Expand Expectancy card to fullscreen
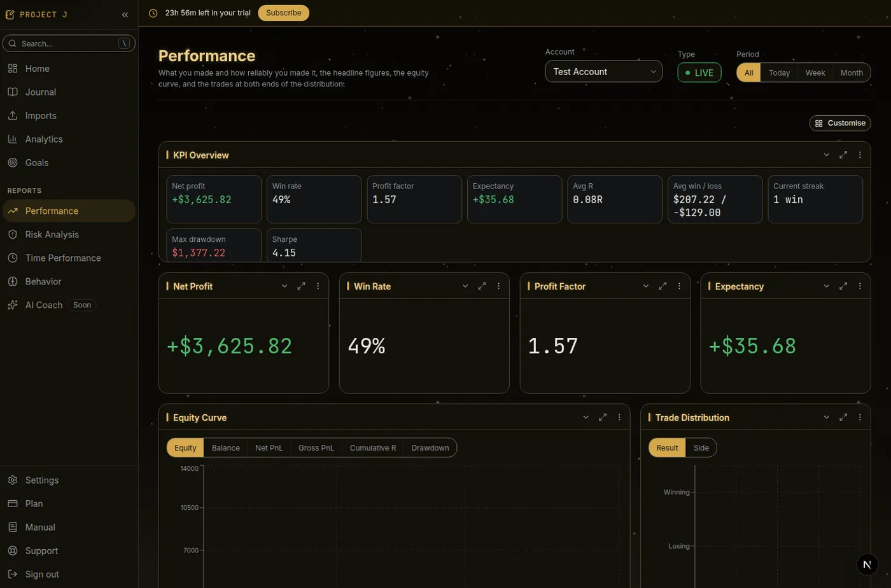The width and height of the screenshot is (891, 588). [843, 286]
